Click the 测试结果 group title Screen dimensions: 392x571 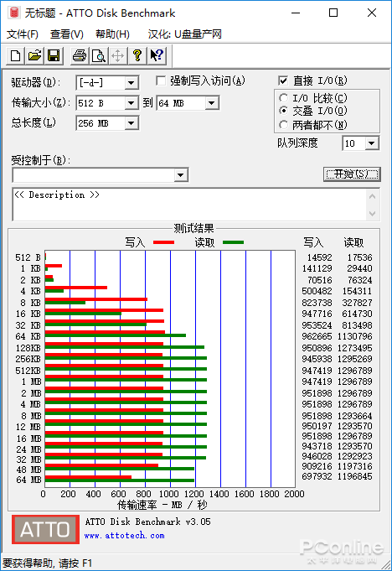pos(193,228)
